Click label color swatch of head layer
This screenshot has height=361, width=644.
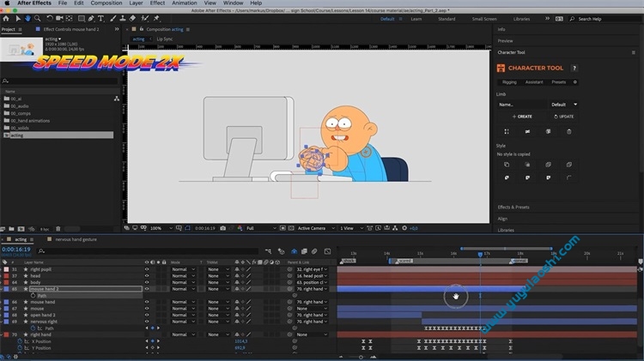point(6,276)
